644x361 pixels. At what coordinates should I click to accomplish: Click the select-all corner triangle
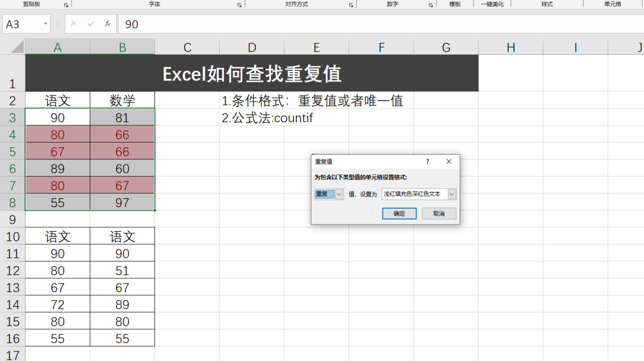click(17, 47)
